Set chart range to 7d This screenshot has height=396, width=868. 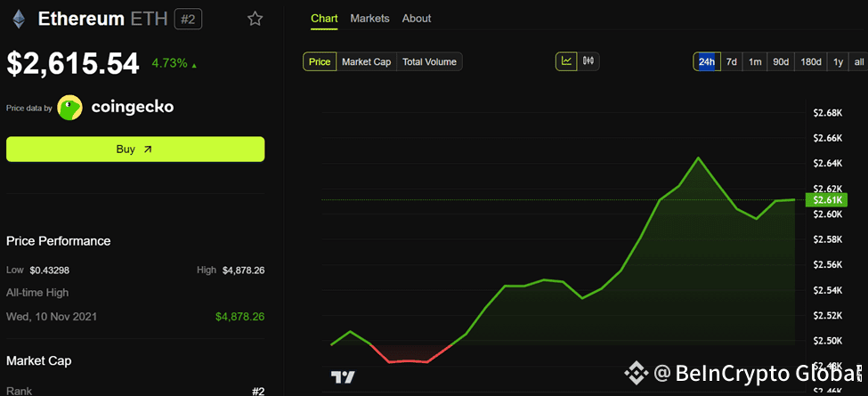point(731,62)
